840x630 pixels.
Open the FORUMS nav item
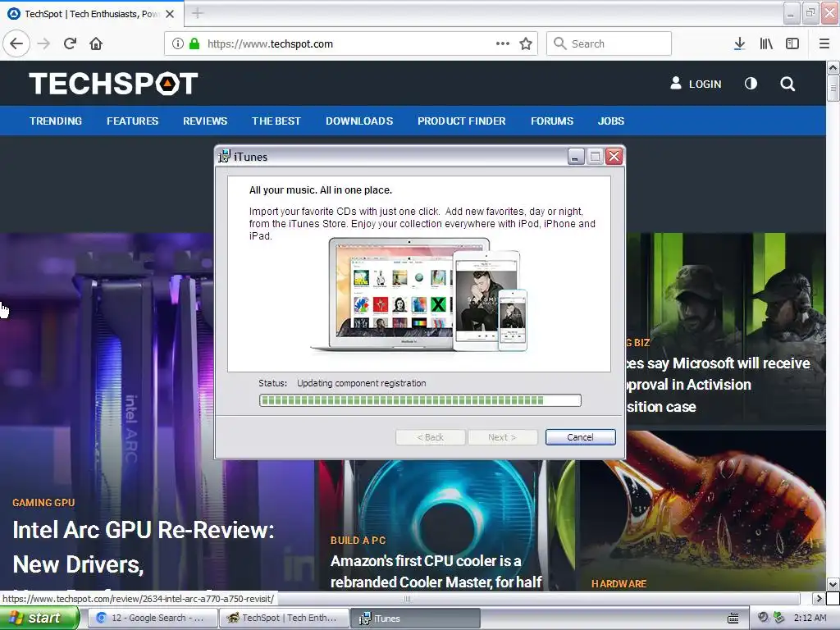(x=552, y=121)
